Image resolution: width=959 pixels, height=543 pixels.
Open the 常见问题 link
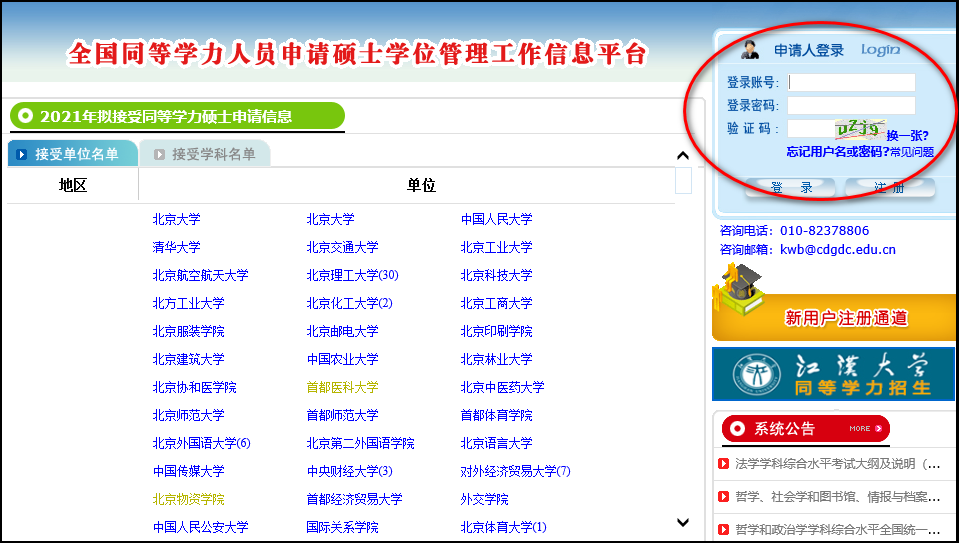tap(912, 152)
